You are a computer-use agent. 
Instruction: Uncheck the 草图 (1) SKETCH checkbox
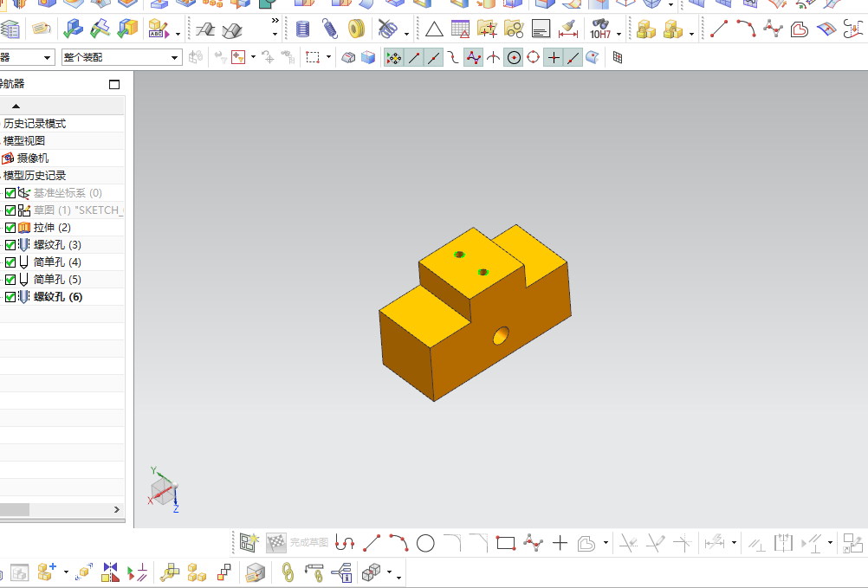click(10, 210)
